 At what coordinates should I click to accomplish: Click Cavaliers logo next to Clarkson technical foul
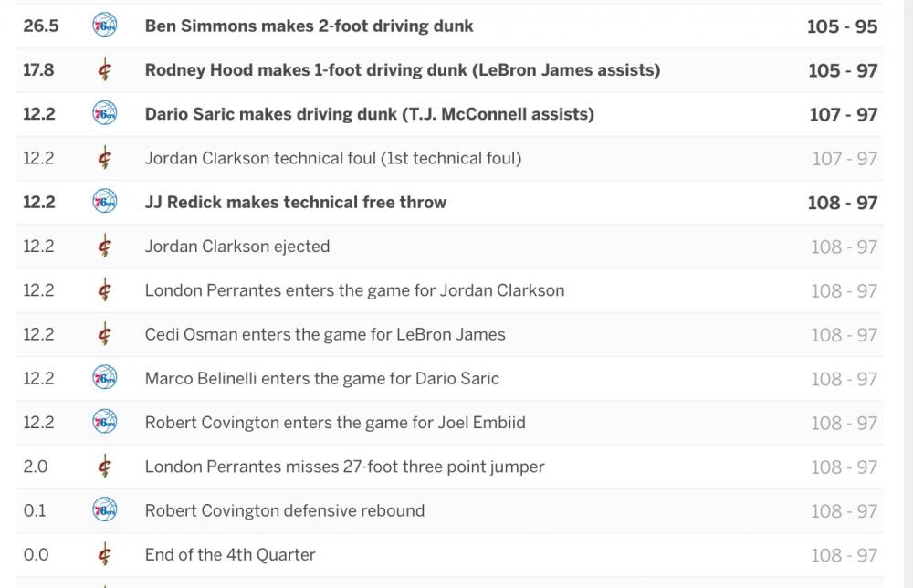105,158
